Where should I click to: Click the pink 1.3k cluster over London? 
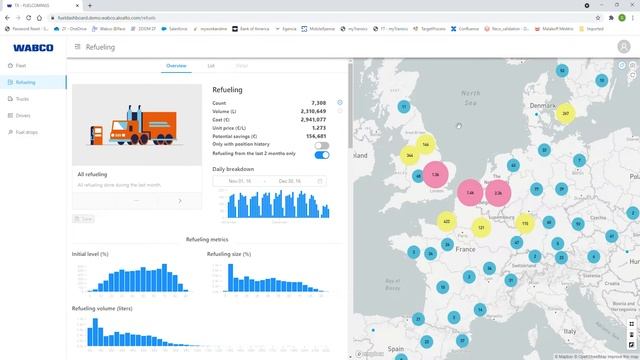click(x=436, y=174)
